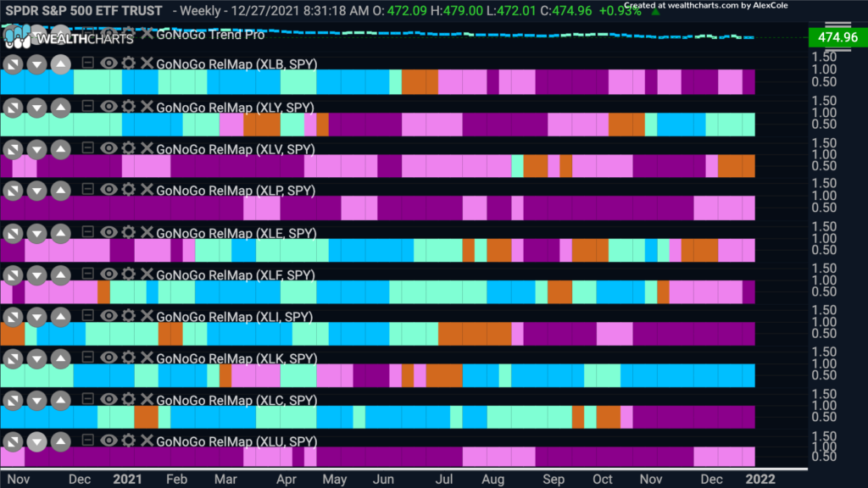Collapse the XLP RelMap pane with minus box
Viewport: 868px width, 488px height.
[x=87, y=189]
